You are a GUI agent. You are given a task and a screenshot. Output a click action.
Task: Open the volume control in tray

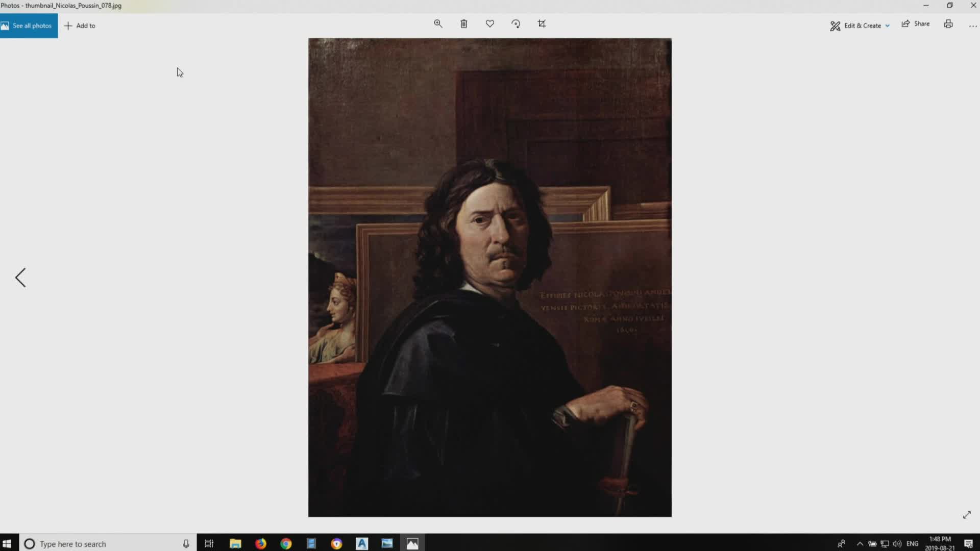(x=897, y=544)
